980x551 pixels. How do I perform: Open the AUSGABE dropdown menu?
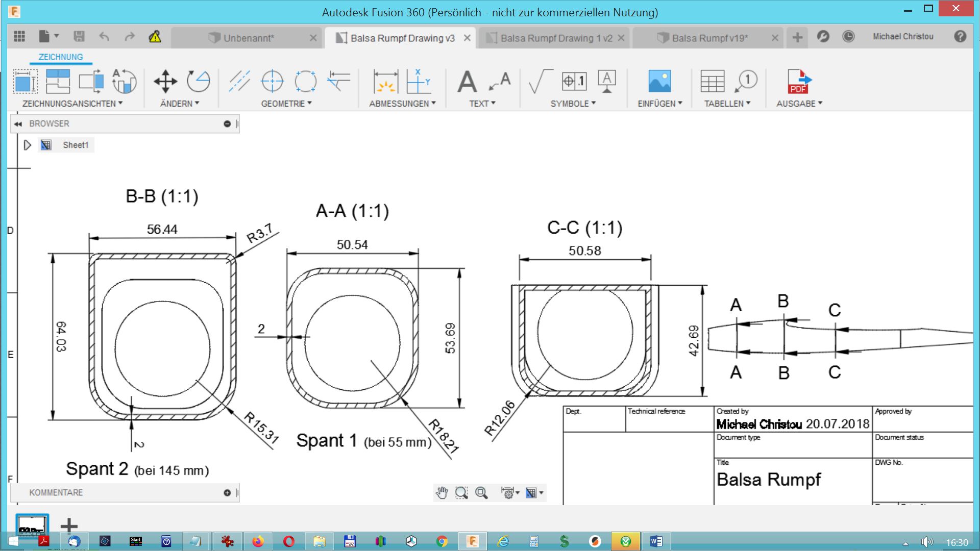(x=799, y=104)
